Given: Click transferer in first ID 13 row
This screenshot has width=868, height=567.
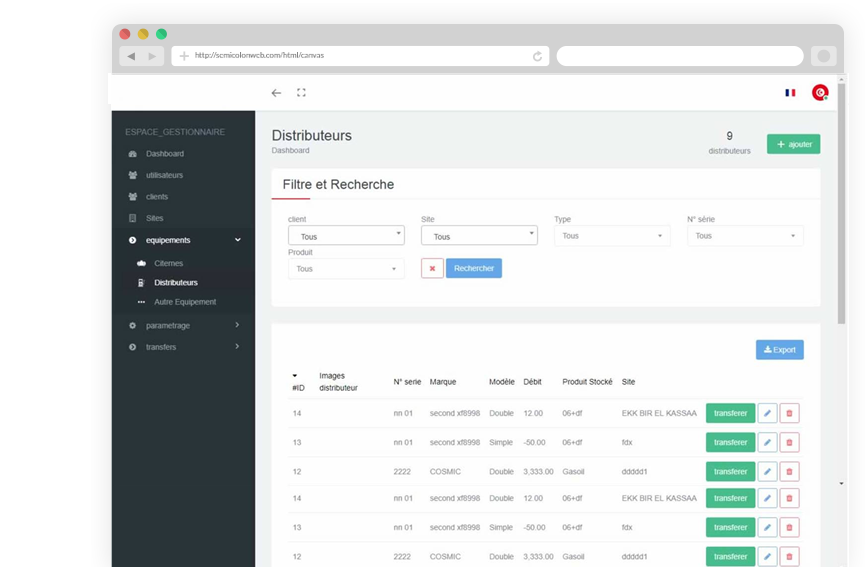Looking at the screenshot, I should [730, 442].
